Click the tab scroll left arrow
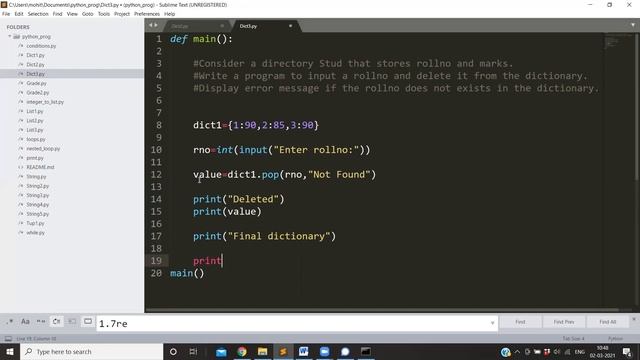 click(151, 25)
